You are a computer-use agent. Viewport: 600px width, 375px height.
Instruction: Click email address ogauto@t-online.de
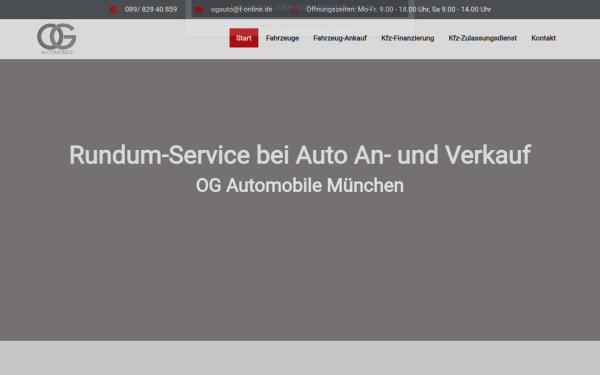tap(241, 9)
